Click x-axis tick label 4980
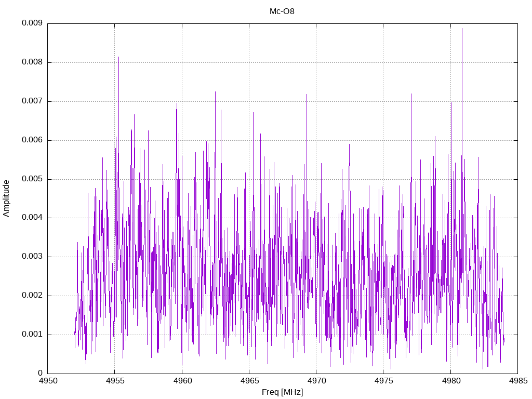This screenshot has width=532, height=399. tap(451, 381)
